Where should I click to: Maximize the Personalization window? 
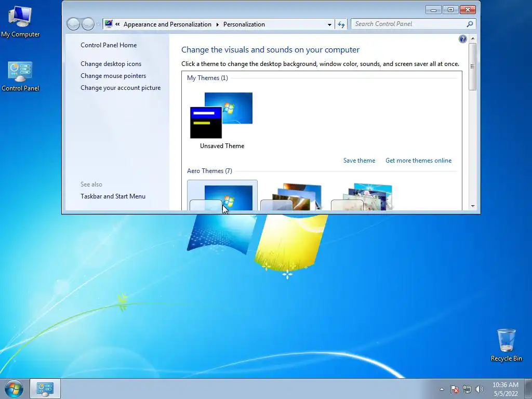coord(450,10)
